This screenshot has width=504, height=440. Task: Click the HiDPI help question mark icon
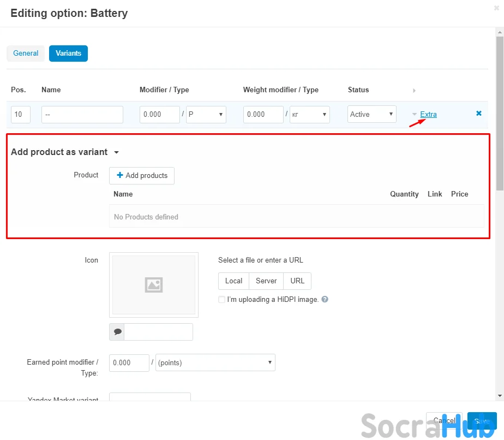[325, 299]
